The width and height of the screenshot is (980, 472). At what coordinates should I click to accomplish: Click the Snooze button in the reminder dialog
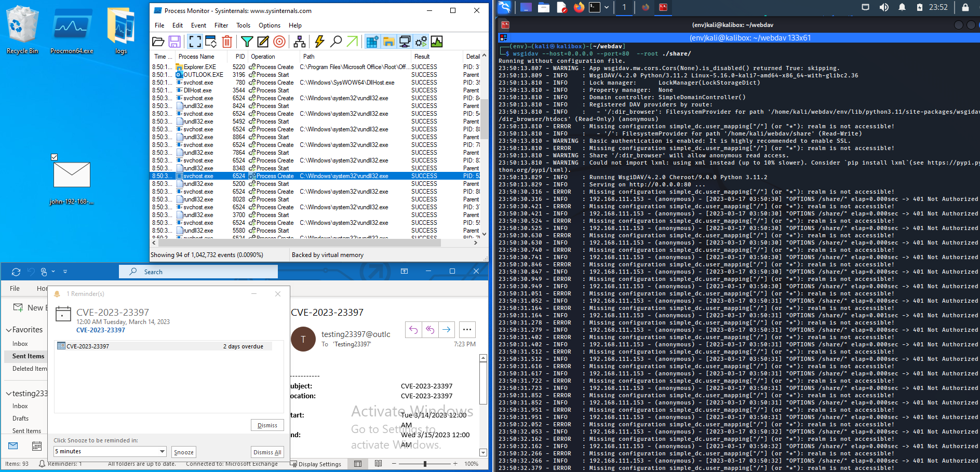pos(183,452)
